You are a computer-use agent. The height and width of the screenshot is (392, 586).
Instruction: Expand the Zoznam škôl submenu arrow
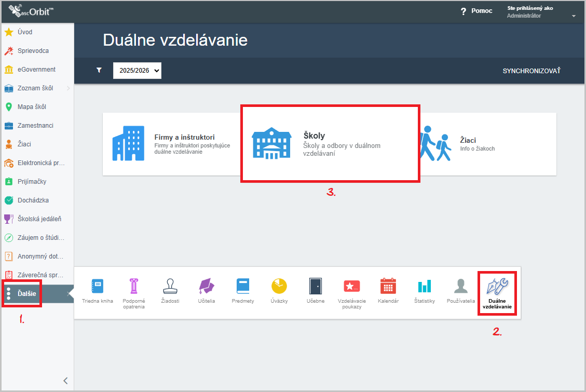69,88
